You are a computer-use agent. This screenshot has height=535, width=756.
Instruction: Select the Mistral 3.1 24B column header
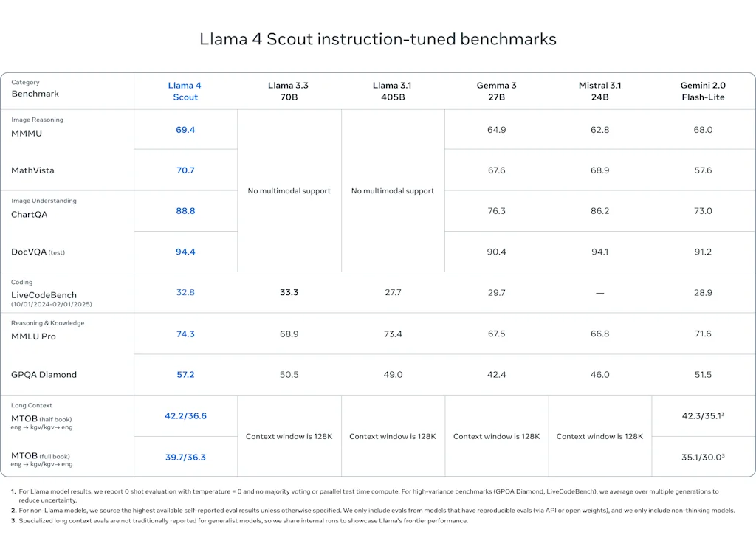tap(599, 91)
